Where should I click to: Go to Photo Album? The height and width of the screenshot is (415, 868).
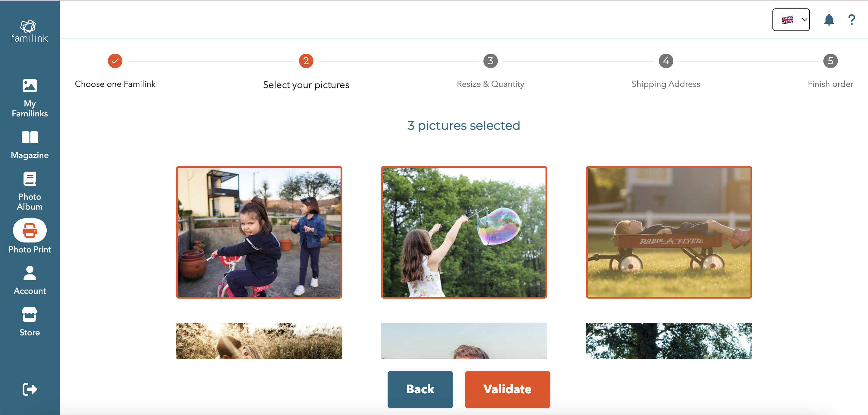click(x=30, y=191)
